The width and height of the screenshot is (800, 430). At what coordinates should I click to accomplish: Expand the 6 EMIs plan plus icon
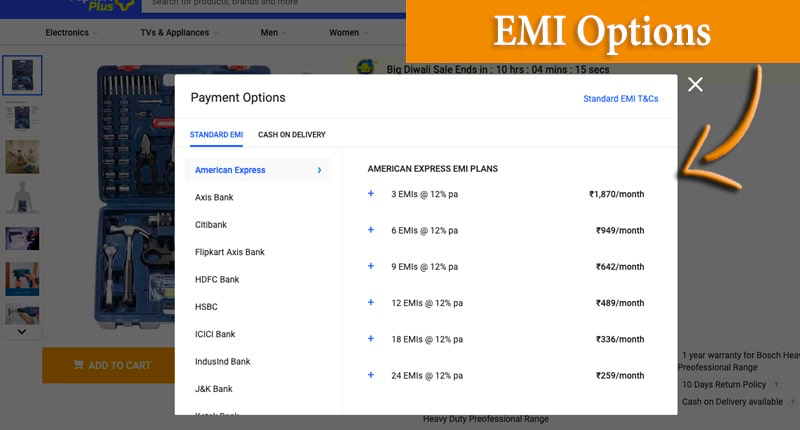371,230
